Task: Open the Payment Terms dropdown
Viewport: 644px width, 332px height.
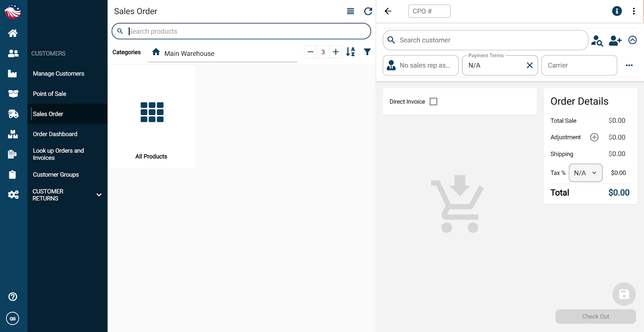Action: tap(500, 65)
